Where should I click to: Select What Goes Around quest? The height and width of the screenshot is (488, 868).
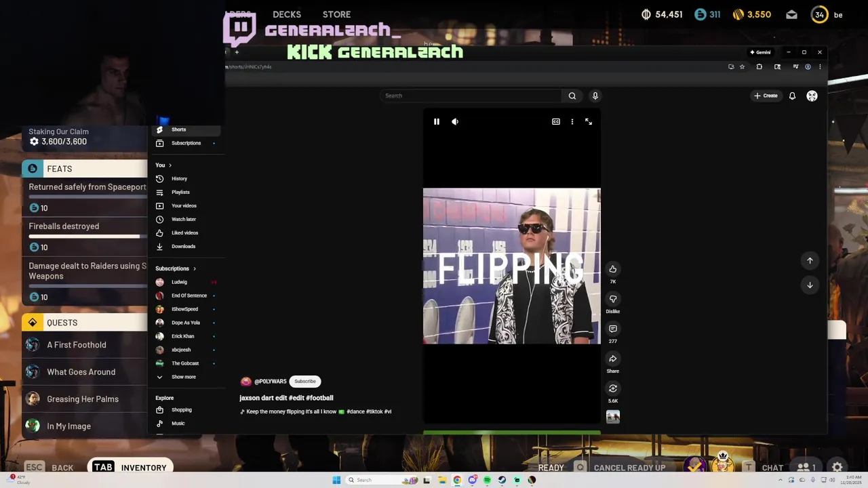(x=85, y=372)
